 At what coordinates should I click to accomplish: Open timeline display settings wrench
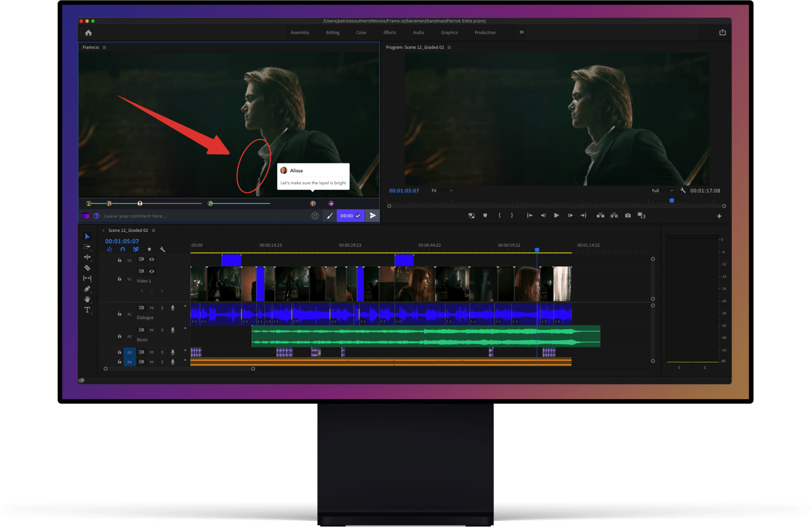click(x=163, y=250)
